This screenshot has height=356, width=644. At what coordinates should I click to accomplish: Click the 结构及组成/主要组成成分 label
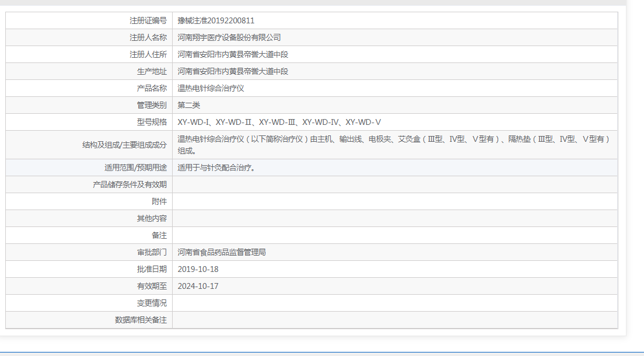pyautogui.click(x=124, y=145)
